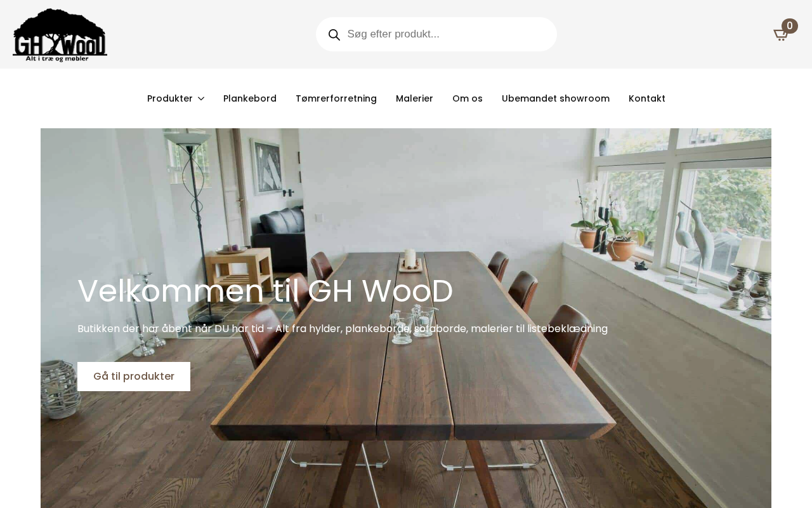This screenshot has height=508, width=812.
Task: Select Malerier in the navigation
Action: (x=414, y=98)
